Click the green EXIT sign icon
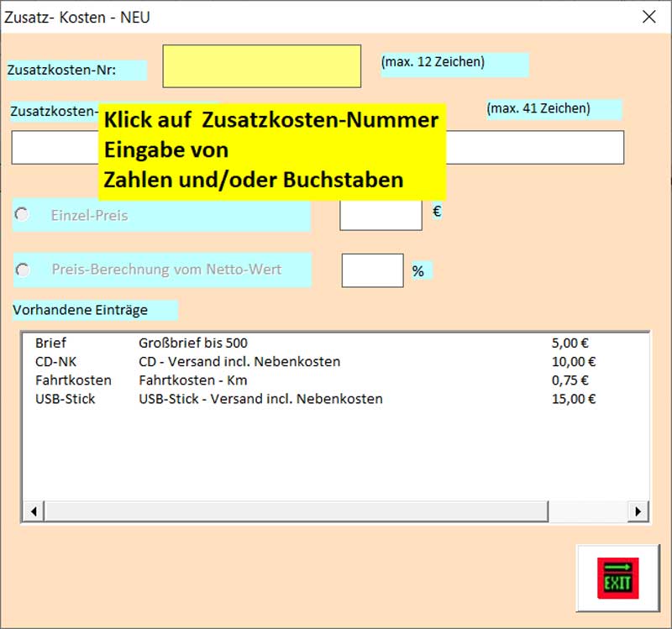The width and height of the screenshot is (672, 629). coord(617,578)
